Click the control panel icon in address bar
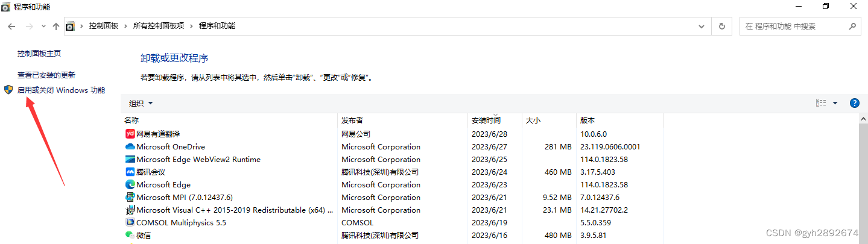Screen dimensions: 868x244 (70, 27)
